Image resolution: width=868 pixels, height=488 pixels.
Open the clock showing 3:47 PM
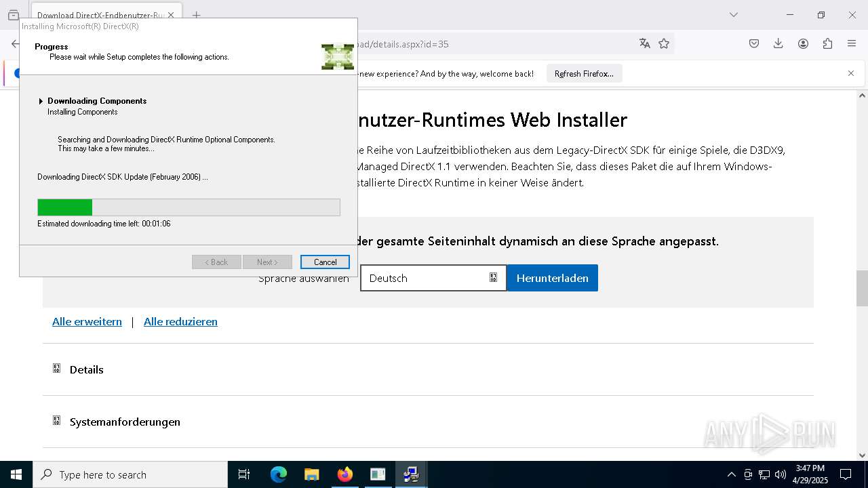810,474
